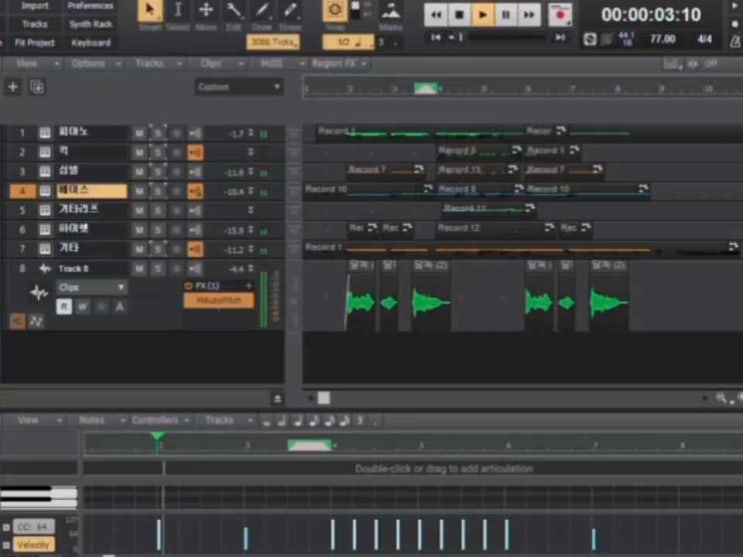743x557 pixels.
Task: Click the Synth Rack button
Action: pos(91,24)
